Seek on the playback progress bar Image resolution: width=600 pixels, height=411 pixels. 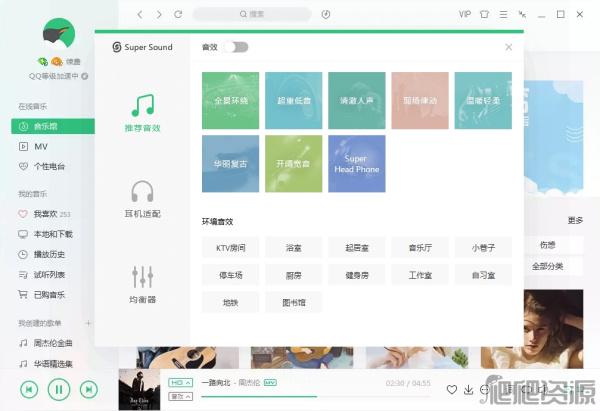click(x=316, y=397)
